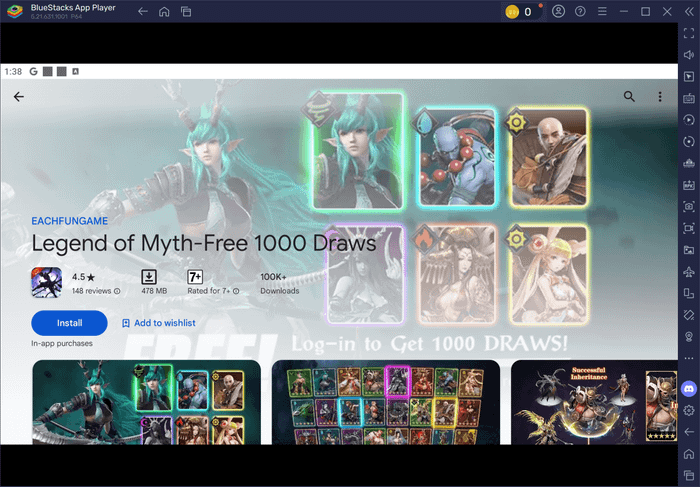The width and height of the screenshot is (700, 487).
Task: Click BlueStacks title bar back arrow
Action: pyautogui.click(x=142, y=12)
